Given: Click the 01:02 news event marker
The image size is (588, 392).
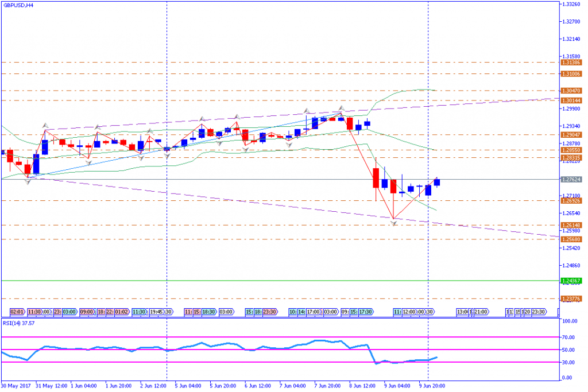Looking at the screenshot, I should tap(122, 312).
